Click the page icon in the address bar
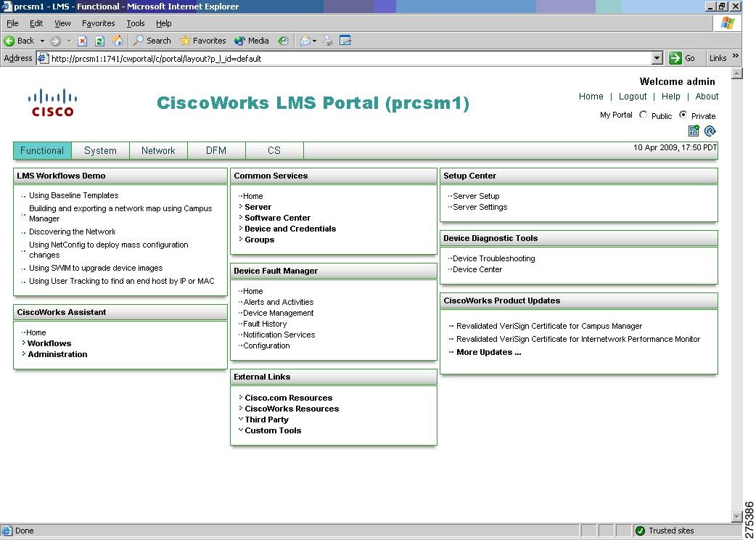This screenshot has height=540, width=756. pyautogui.click(x=44, y=58)
